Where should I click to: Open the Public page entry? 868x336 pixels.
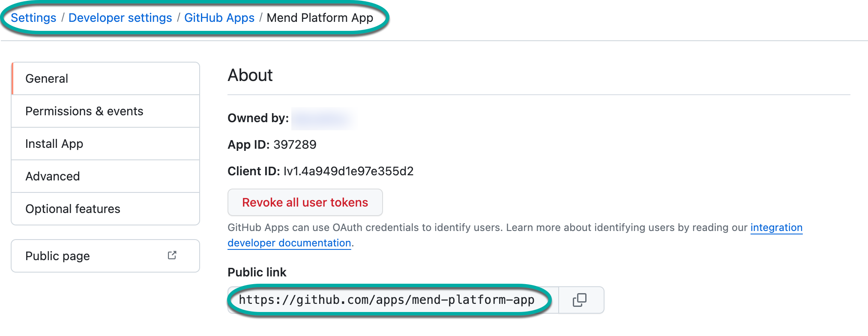pyautogui.click(x=57, y=256)
